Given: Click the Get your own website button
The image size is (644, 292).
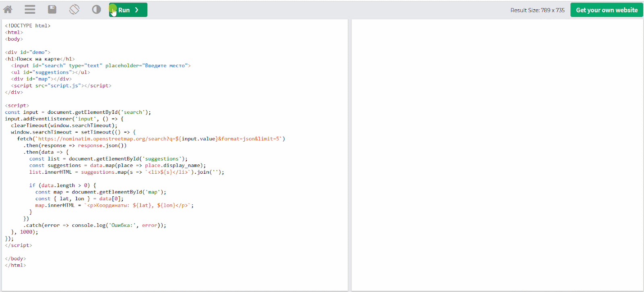Looking at the screenshot, I should click(607, 10).
